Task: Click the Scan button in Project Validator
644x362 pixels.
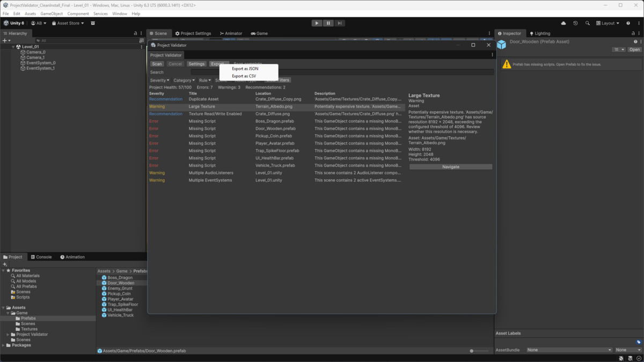Action: [x=157, y=64]
